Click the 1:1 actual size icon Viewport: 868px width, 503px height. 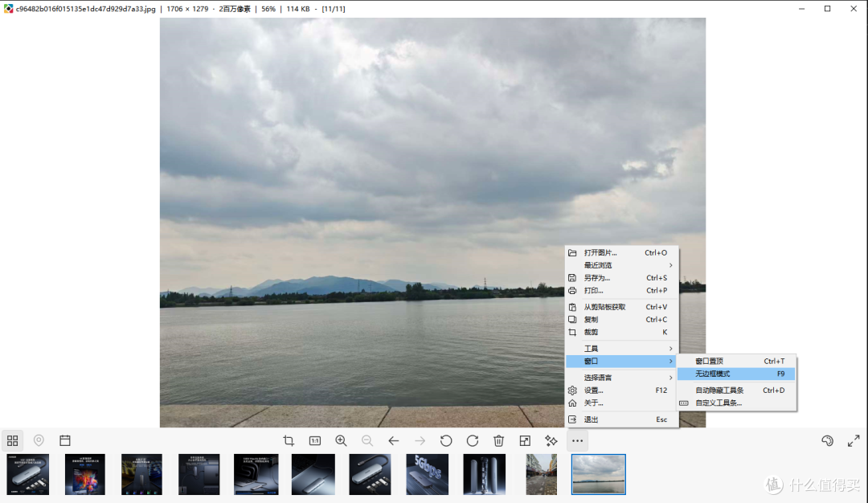315,440
